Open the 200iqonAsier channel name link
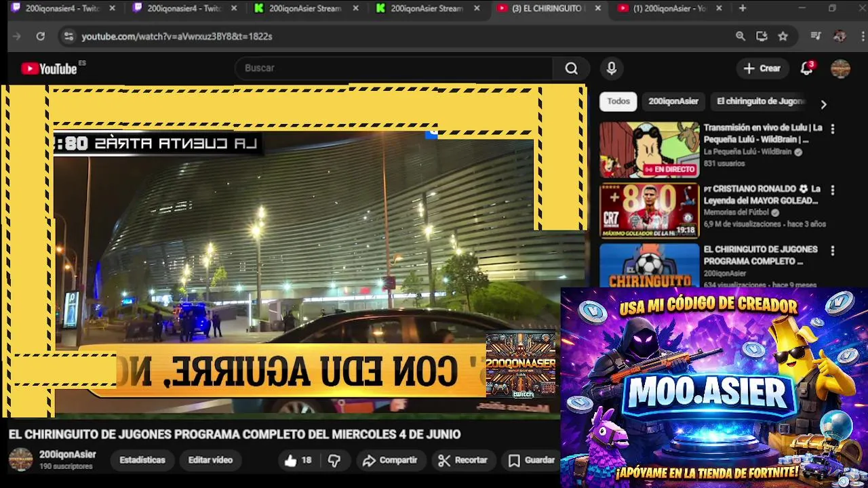Viewport: 868px width, 488px height. click(68, 455)
